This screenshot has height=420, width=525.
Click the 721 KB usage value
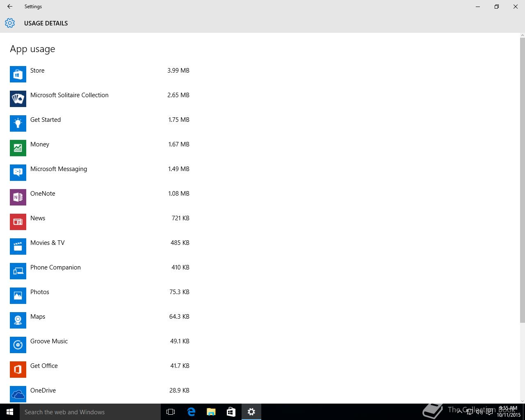(x=180, y=218)
